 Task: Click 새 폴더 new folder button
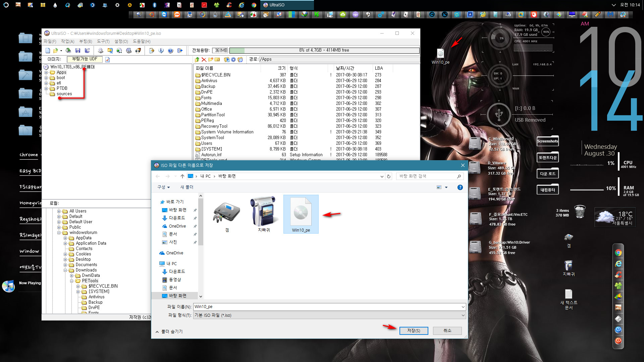(187, 187)
